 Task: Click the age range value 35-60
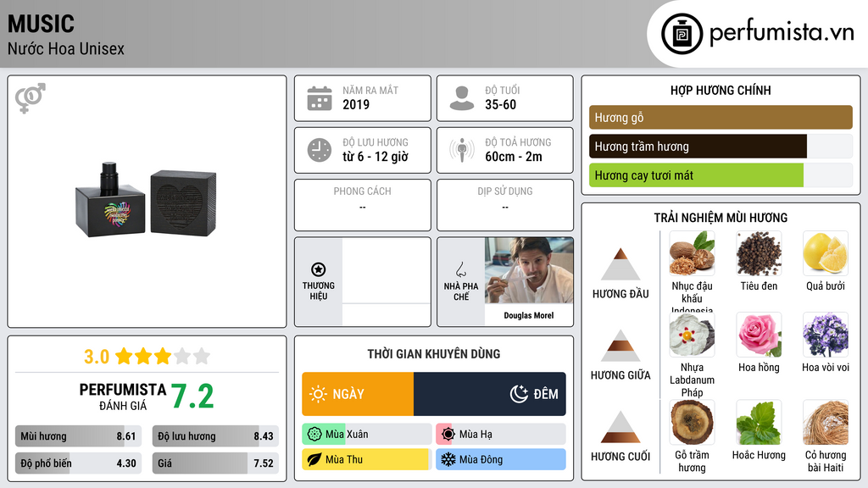[500, 104]
